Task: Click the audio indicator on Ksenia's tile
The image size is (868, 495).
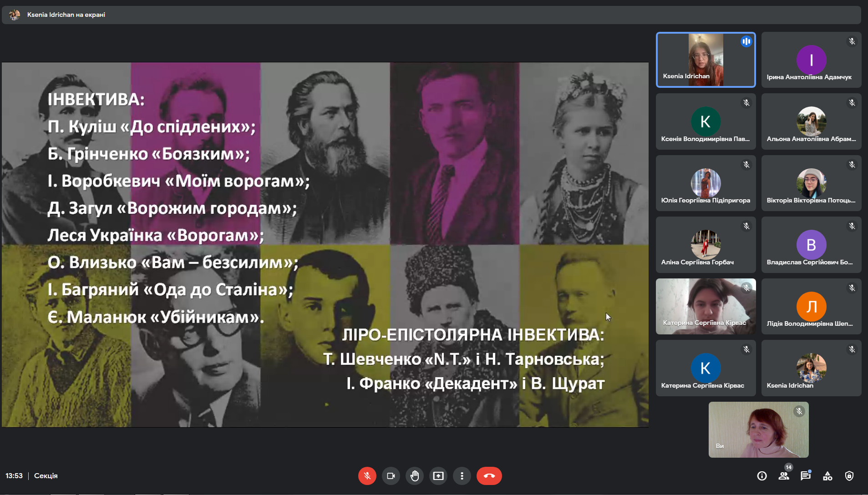Action: (x=746, y=41)
